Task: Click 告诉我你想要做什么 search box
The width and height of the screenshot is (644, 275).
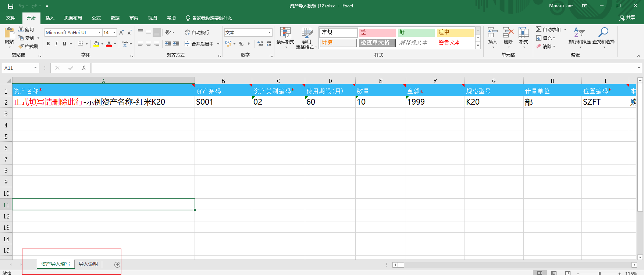Action: [x=209, y=18]
